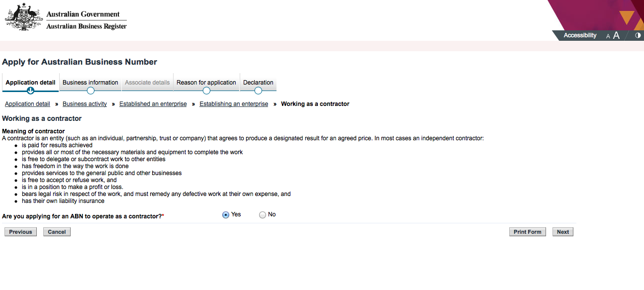Open the Reason for application tab
This screenshot has height=290, width=644.
pyautogui.click(x=206, y=83)
